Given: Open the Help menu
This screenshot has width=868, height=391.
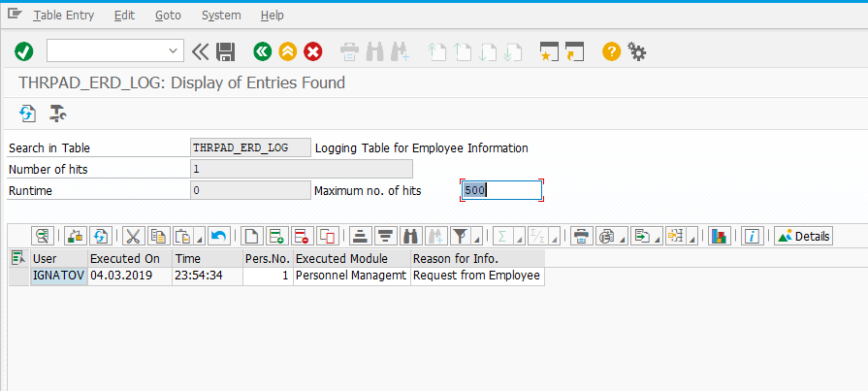Looking at the screenshot, I should click(272, 16).
